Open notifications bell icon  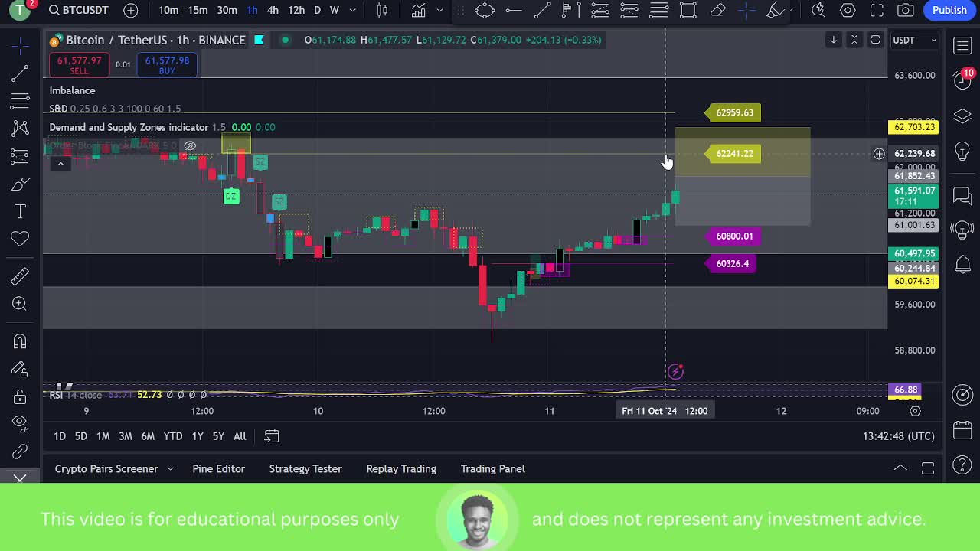(963, 265)
